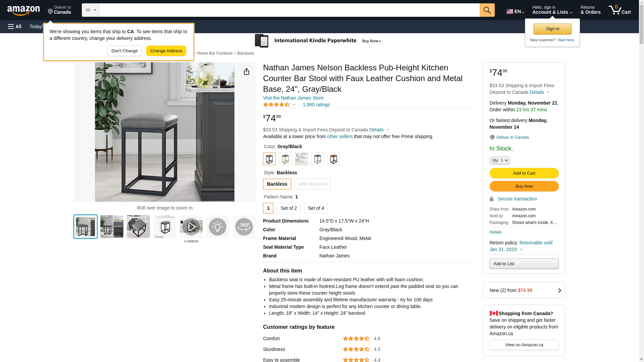Open the search category All dropdown
Image resolution: width=644 pixels, height=362 pixels.
(x=91, y=10)
